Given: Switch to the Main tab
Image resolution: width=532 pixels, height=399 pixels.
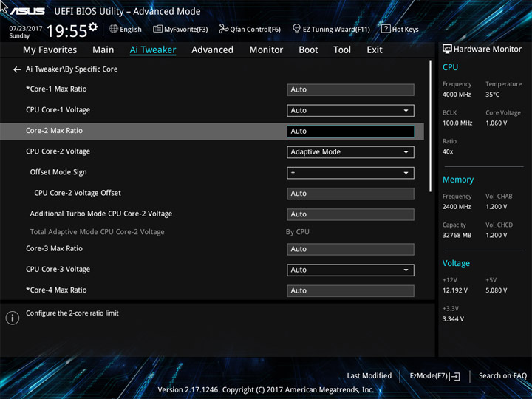Looking at the screenshot, I should (x=103, y=50).
